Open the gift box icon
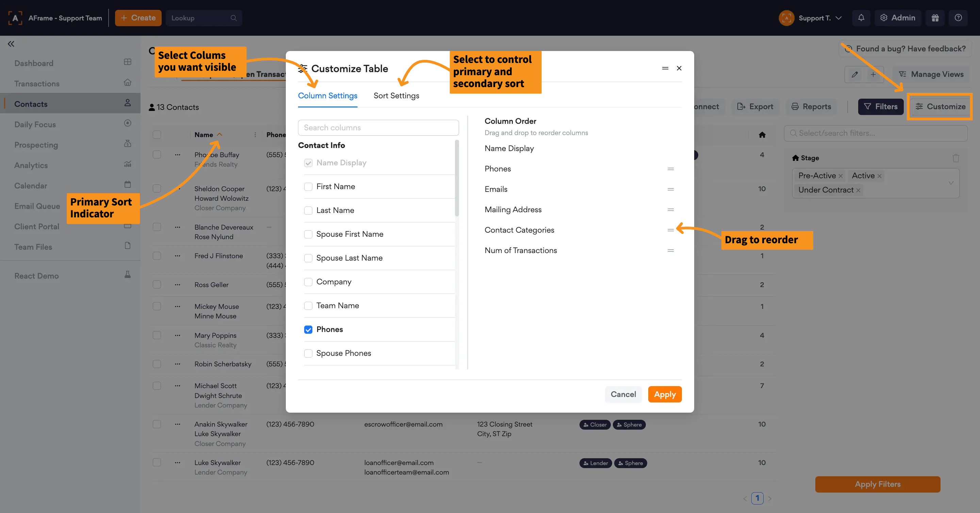This screenshot has width=980, height=513. (x=935, y=18)
